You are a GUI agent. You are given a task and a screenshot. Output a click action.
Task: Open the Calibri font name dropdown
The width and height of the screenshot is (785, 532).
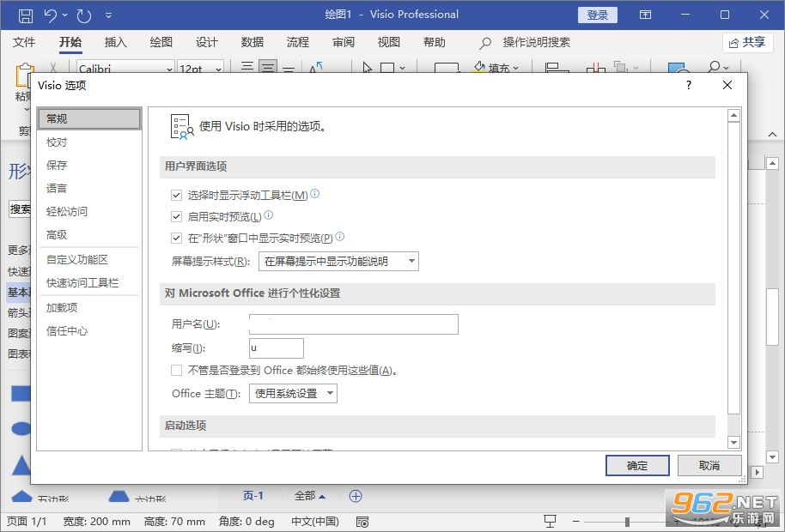click(x=169, y=69)
